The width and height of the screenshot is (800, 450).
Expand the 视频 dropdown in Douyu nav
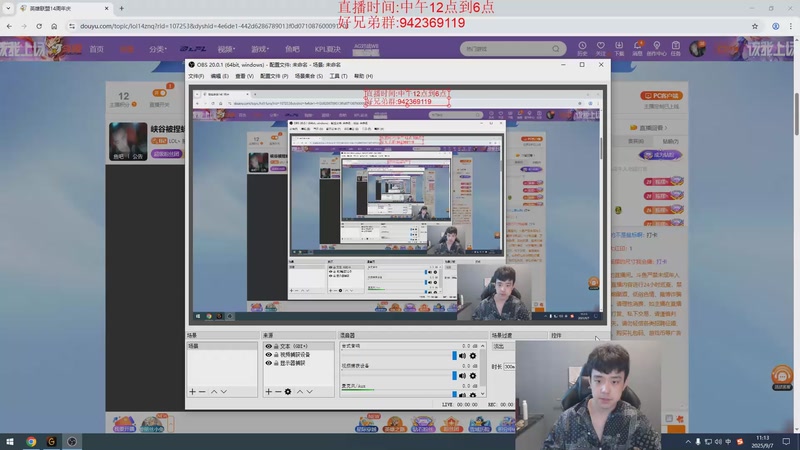[x=226, y=49]
